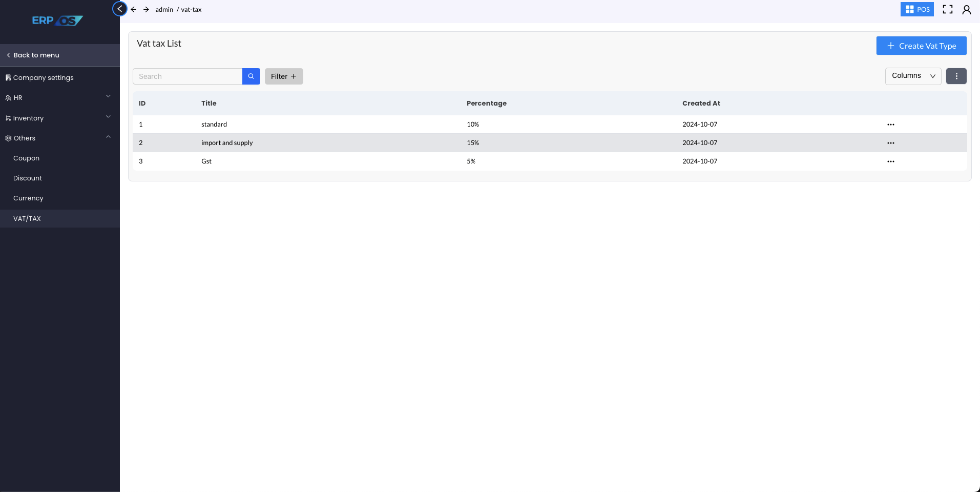Click the blue search magnifier icon
Screen dimensions: 980x492
coord(251,76)
